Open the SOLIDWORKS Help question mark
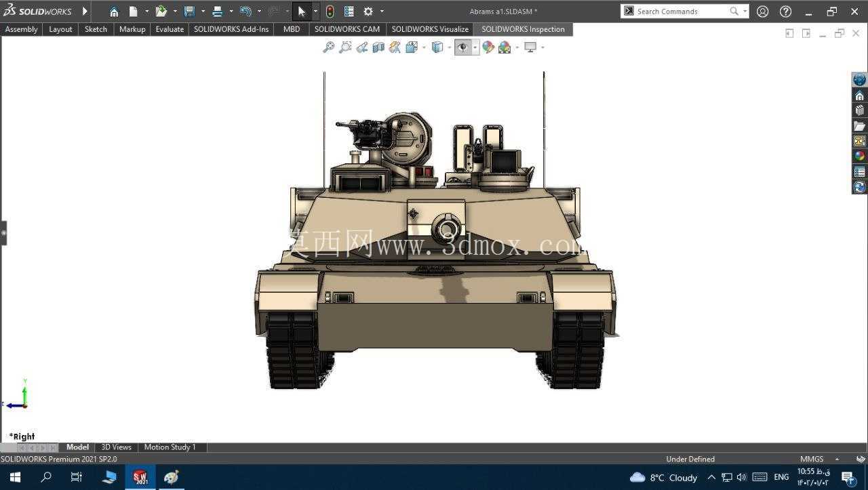This screenshot has width=868, height=490. tap(785, 12)
